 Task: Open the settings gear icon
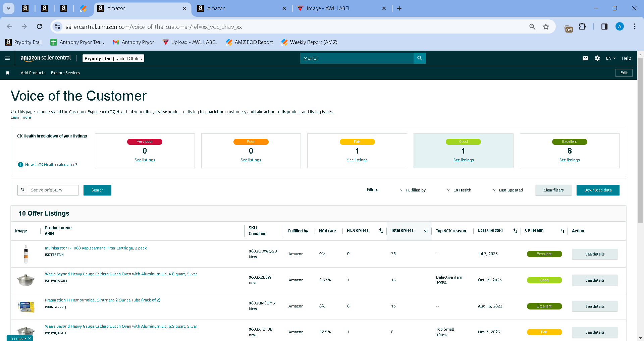point(597,58)
